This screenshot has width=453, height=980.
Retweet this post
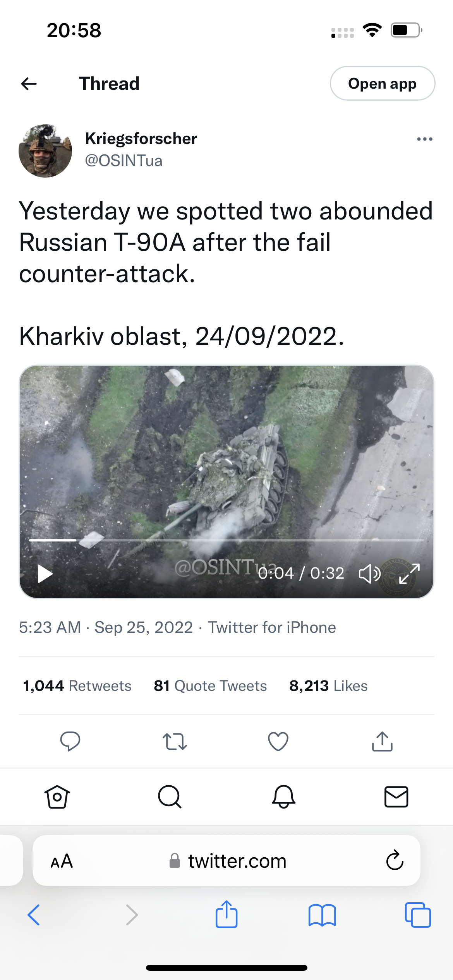coord(175,741)
